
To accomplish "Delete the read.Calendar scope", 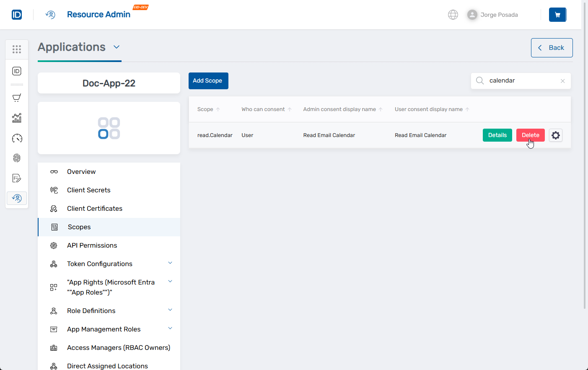I will click(530, 135).
